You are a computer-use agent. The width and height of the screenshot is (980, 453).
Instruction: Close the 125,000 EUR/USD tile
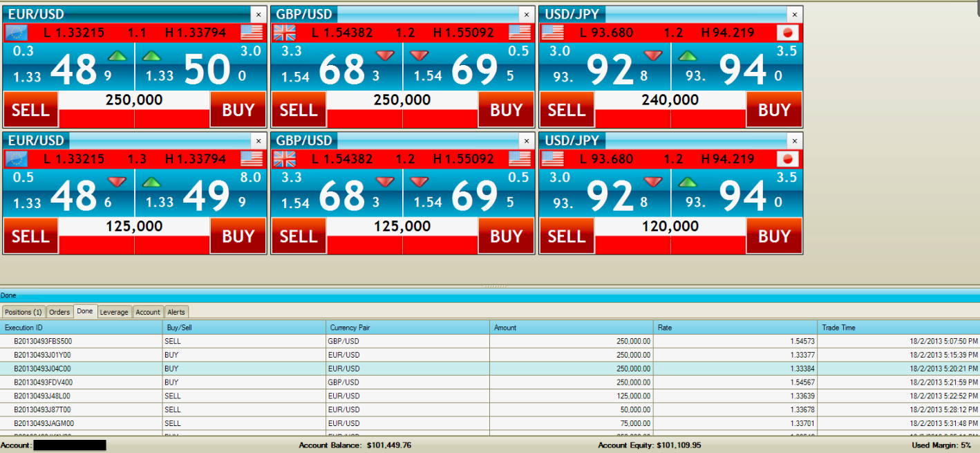[258, 140]
